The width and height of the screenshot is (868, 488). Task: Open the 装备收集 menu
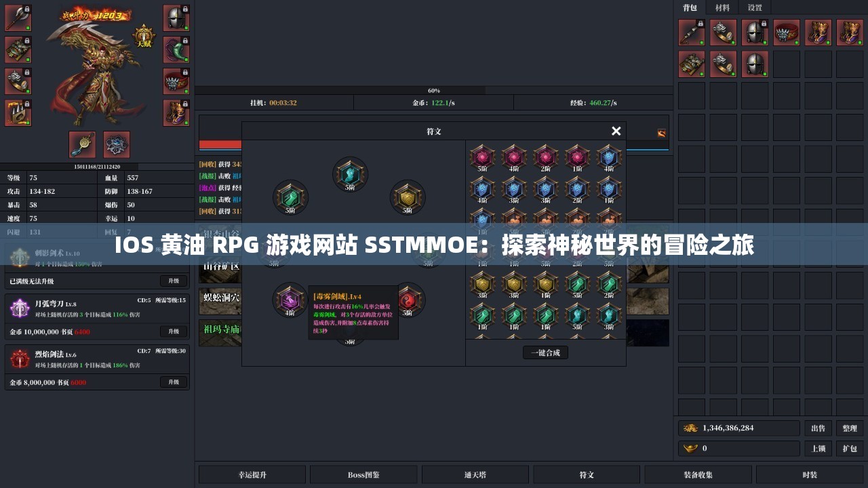[698, 474]
